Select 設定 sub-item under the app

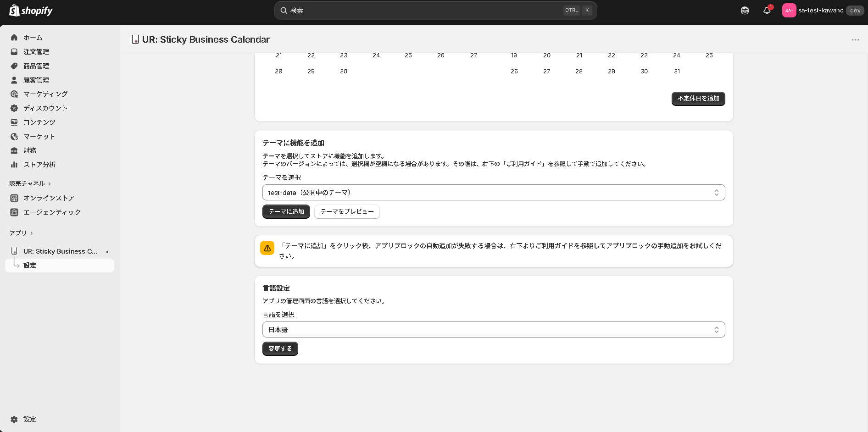pos(60,266)
